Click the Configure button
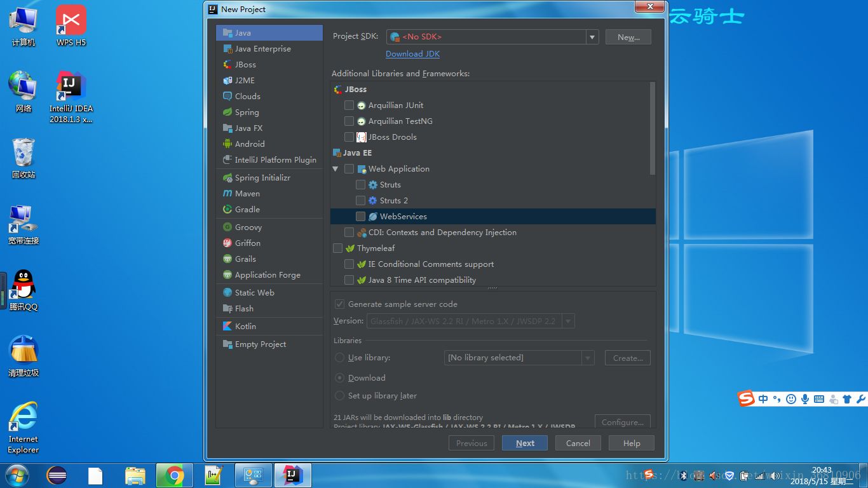 [x=623, y=422]
